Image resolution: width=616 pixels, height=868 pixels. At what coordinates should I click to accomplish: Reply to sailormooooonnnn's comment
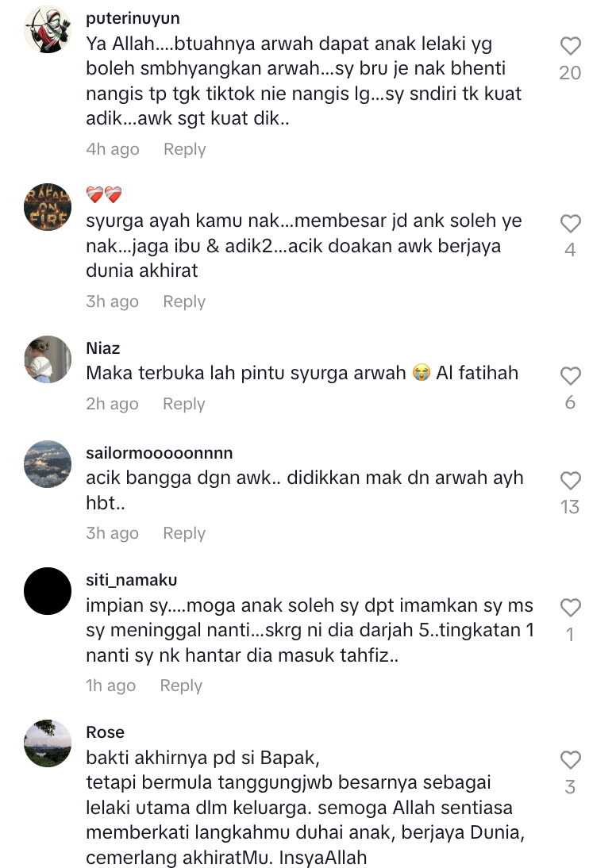pos(184,534)
